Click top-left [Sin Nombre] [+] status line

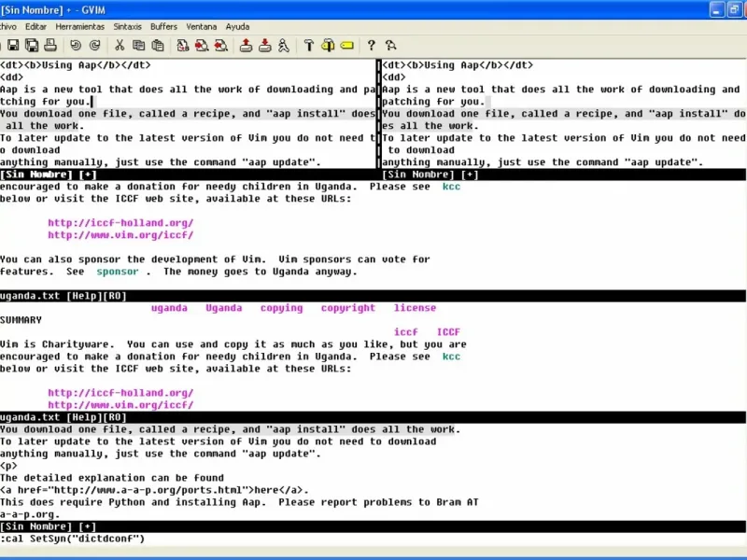188,175
